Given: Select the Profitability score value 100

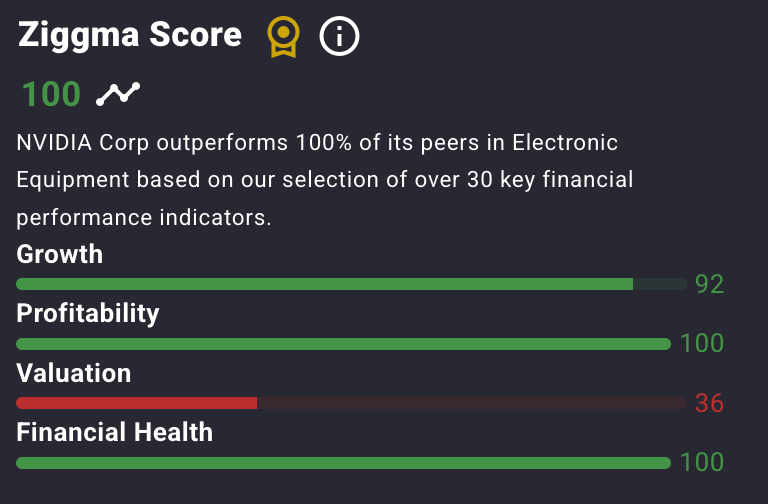Looking at the screenshot, I should tap(702, 343).
